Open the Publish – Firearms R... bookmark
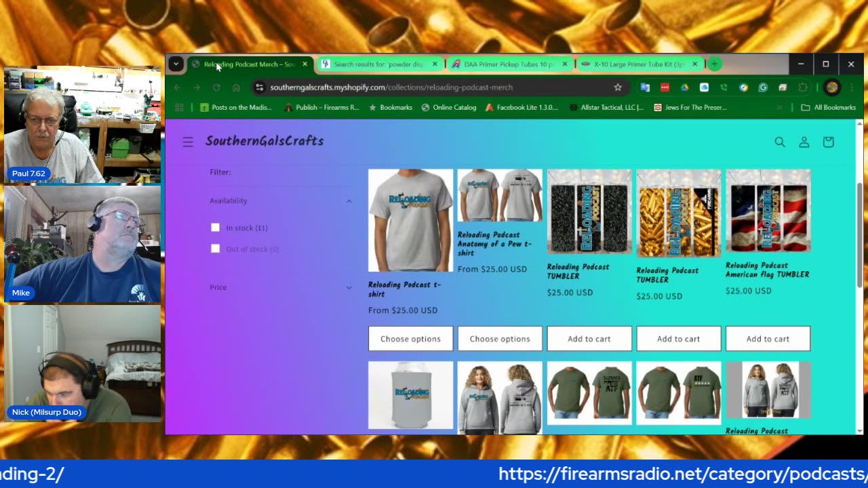 pyautogui.click(x=321, y=107)
